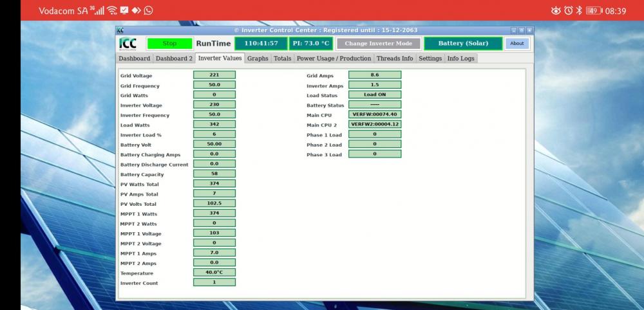Click the PV Volts Total value 102.5
Viewport: 644px width, 310px height.
214,203
